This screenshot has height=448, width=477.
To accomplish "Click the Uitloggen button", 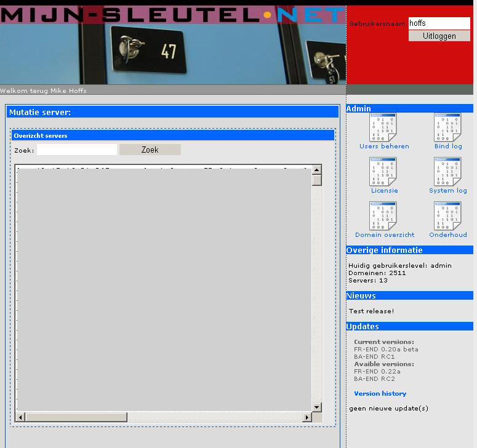I will (x=439, y=36).
